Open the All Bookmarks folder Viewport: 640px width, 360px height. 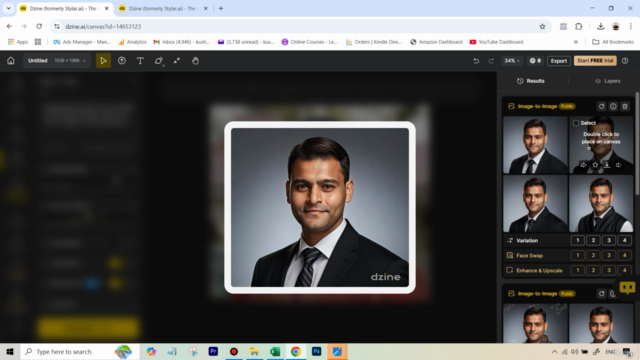613,42
